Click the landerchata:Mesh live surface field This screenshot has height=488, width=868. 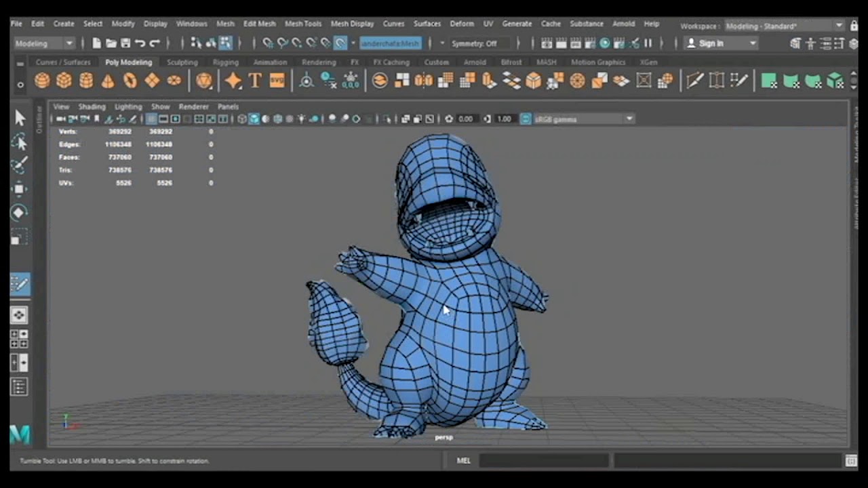(x=391, y=43)
